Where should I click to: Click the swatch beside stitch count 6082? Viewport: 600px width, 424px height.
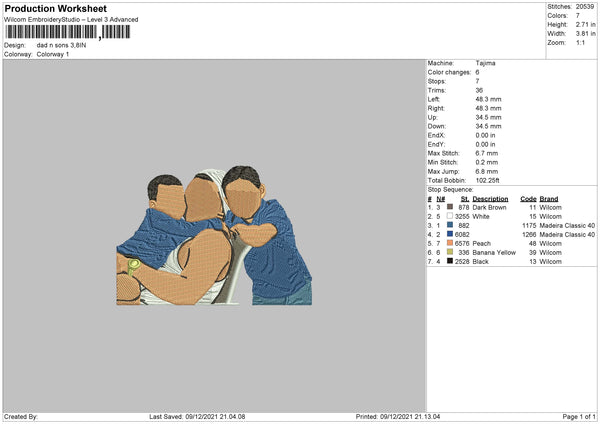450,234
